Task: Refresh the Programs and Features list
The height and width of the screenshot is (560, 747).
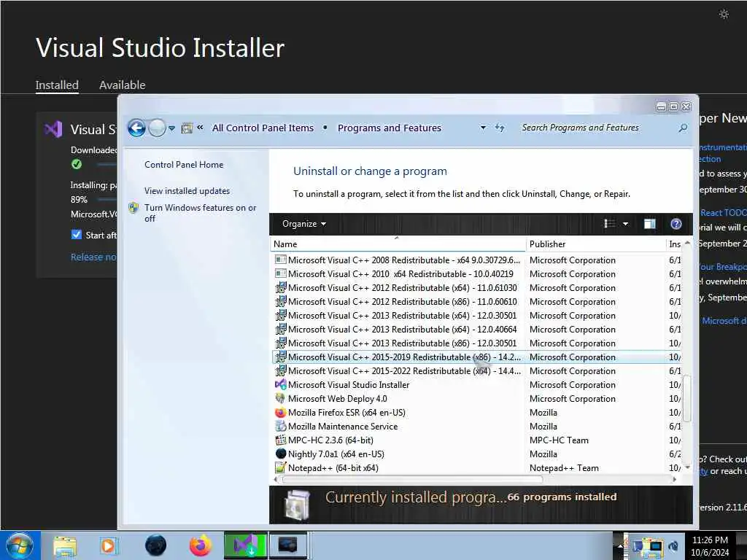Action: [500, 128]
